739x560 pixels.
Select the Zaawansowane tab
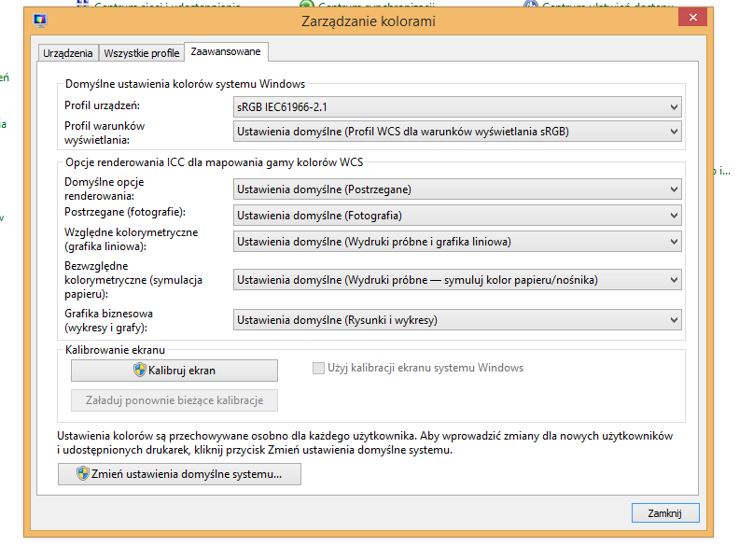click(226, 51)
